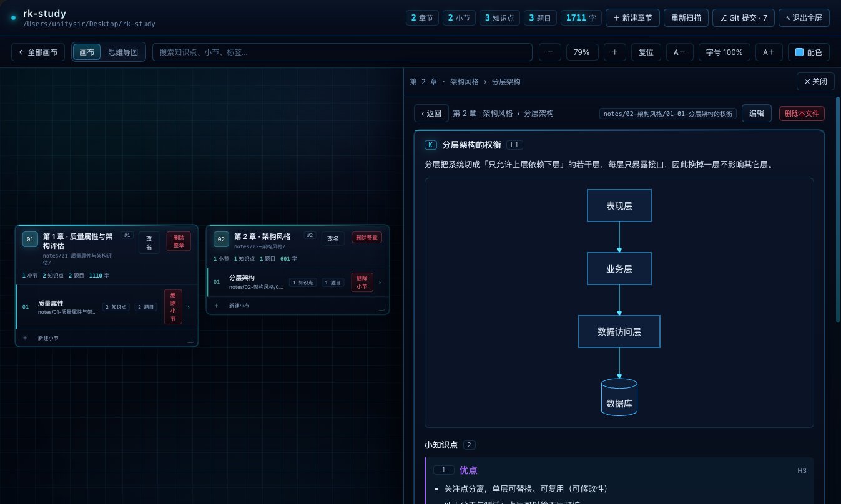The width and height of the screenshot is (841, 504).
Task: Click 新建小节 in chapter 1 card
Action: coord(48,338)
